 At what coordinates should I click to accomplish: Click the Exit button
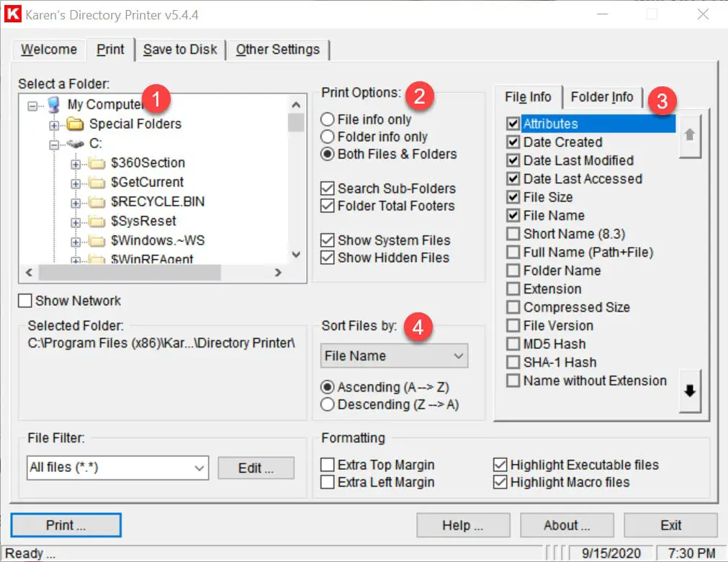tap(670, 525)
